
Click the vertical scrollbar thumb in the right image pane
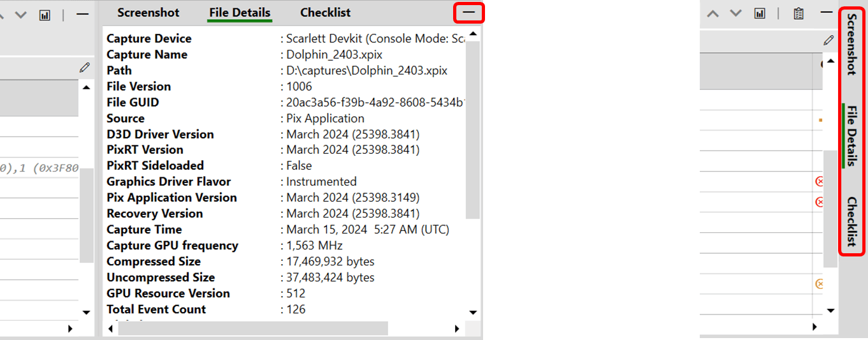pos(830,209)
